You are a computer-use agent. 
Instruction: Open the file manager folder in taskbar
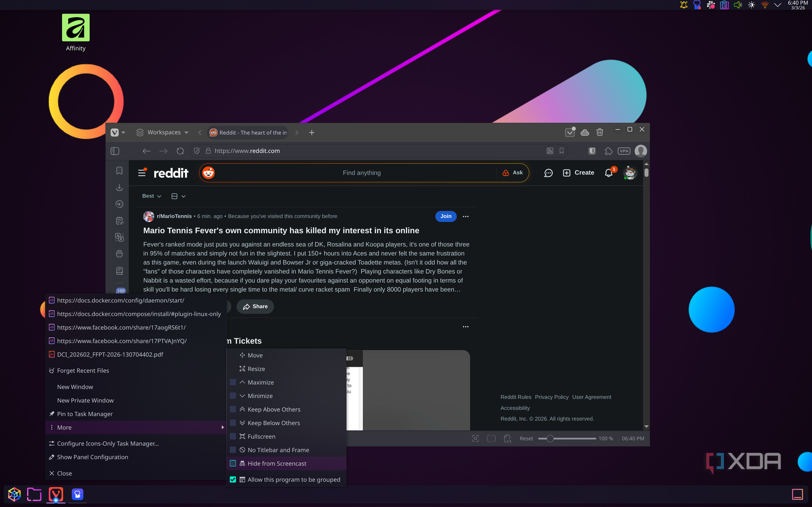click(x=34, y=494)
